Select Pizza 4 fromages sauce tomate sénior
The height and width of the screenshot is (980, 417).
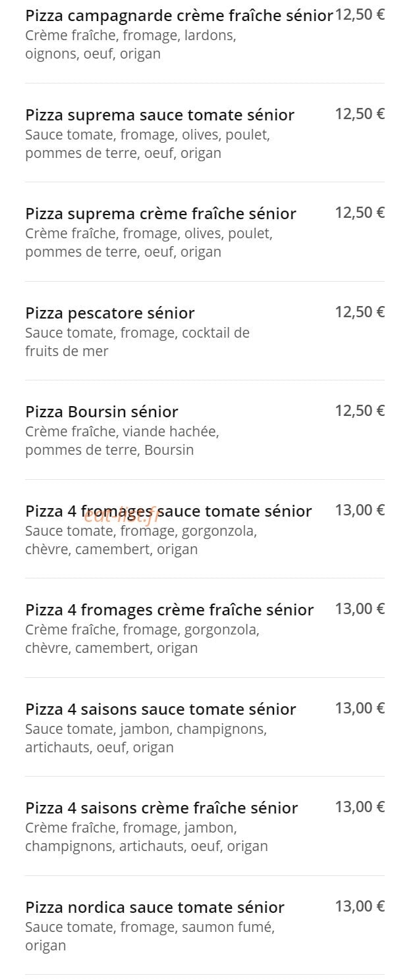169,511
